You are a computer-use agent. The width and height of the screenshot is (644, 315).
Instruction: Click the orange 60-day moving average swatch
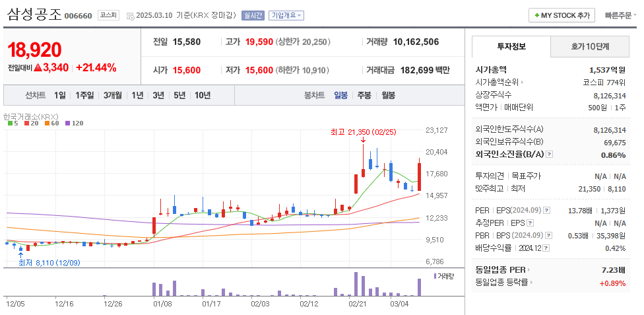[47, 123]
